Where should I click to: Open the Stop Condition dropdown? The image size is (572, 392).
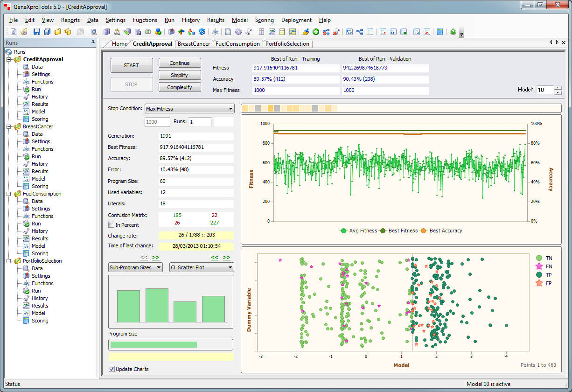230,109
